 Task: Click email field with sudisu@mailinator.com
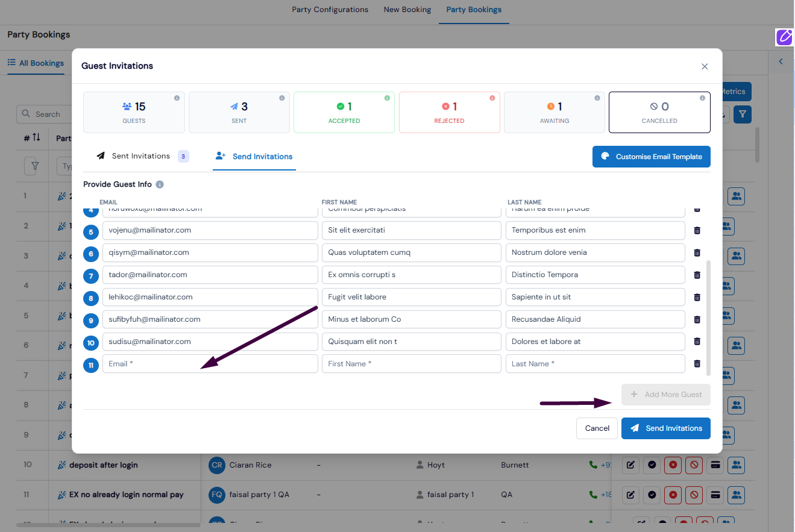point(210,342)
